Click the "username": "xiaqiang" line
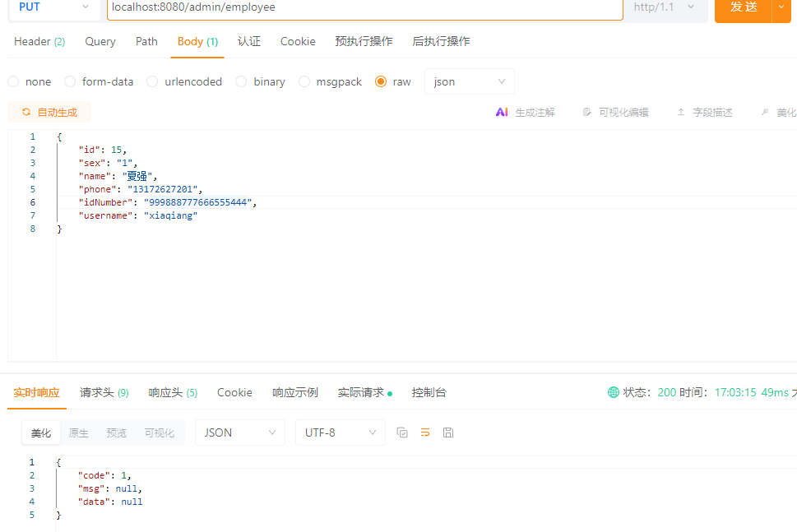The height and width of the screenshot is (532, 797). [x=137, y=215]
